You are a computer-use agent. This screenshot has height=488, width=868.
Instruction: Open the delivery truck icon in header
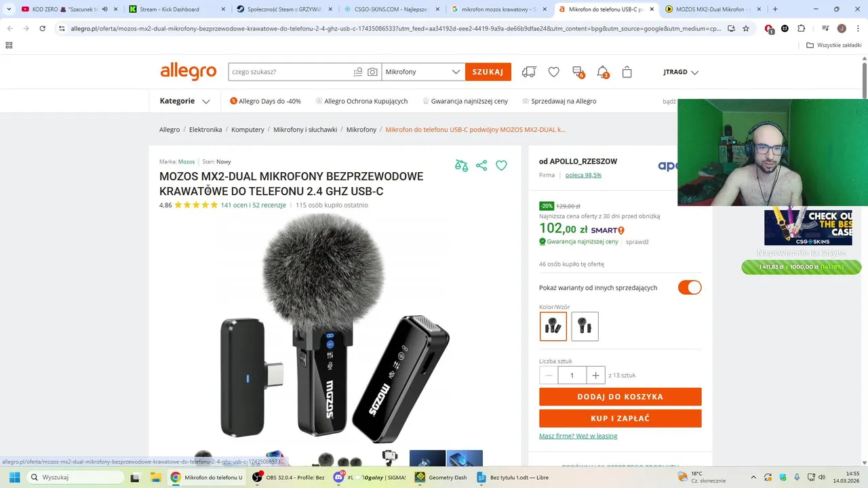[x=529, y=72]
